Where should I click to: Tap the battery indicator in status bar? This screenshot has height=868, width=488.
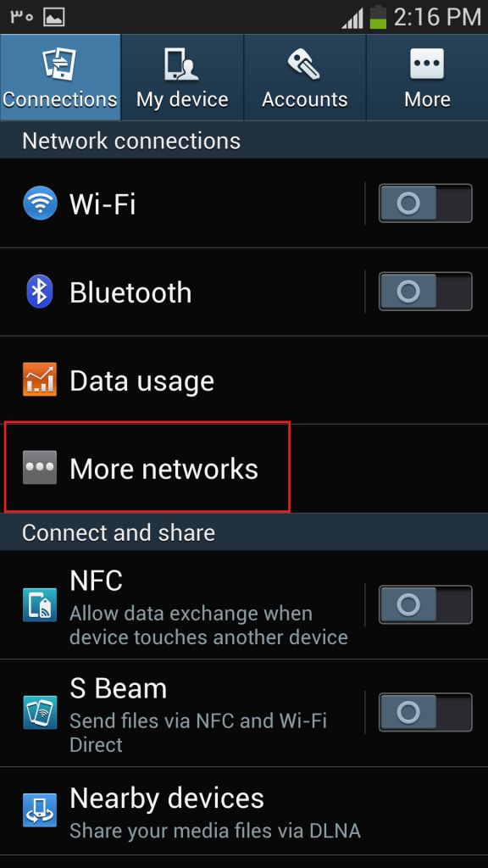(x=379, y=17)
